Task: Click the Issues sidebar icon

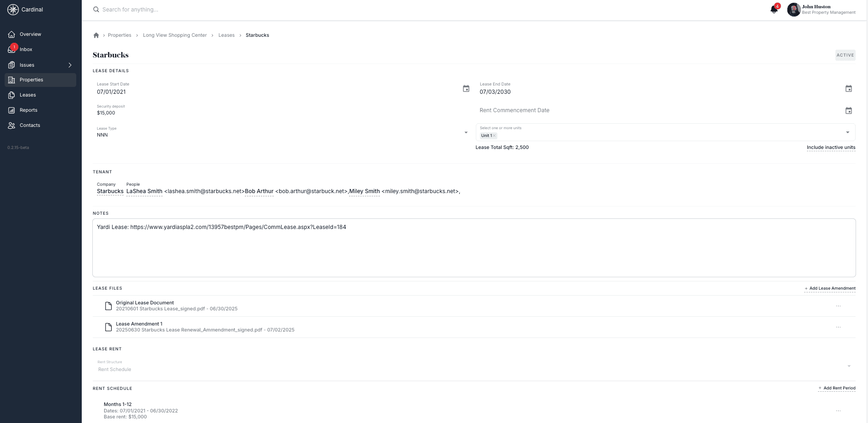Action: (12, 65)
